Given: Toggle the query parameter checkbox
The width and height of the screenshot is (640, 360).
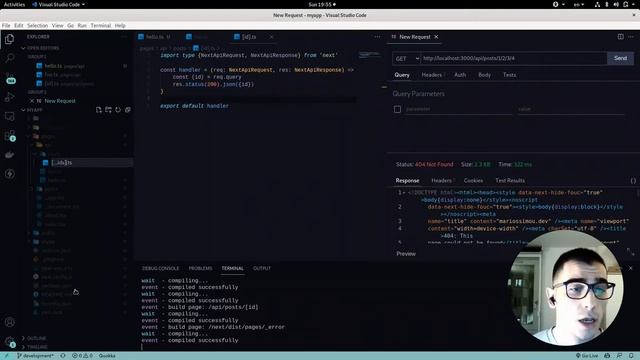Looking at the screenshot, I should (397, 109).
